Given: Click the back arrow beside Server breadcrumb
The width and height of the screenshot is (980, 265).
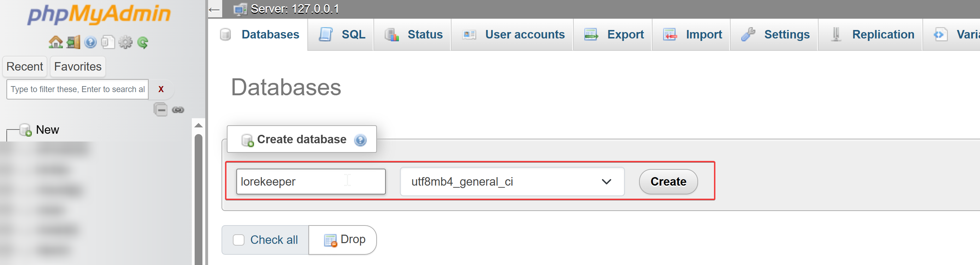Looking at the screenshot, I should [x=214, y=10].
